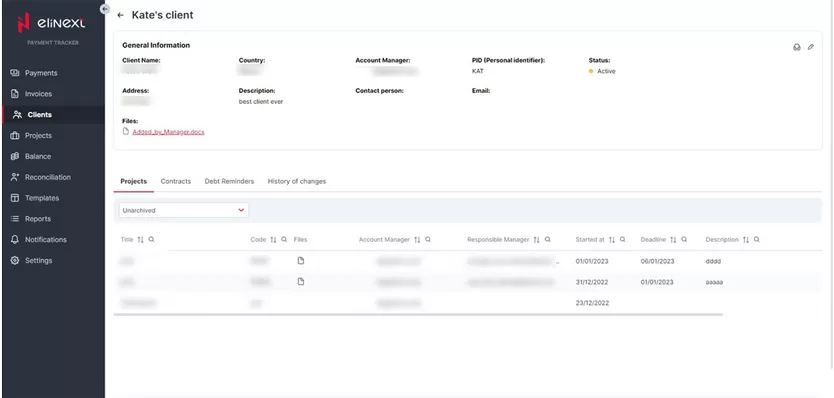
Task: Search in the Title column
Action: coord(152,239)
